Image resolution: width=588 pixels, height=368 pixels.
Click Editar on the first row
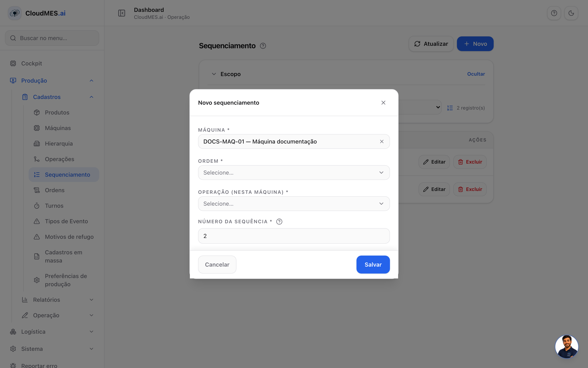[434, 162]
